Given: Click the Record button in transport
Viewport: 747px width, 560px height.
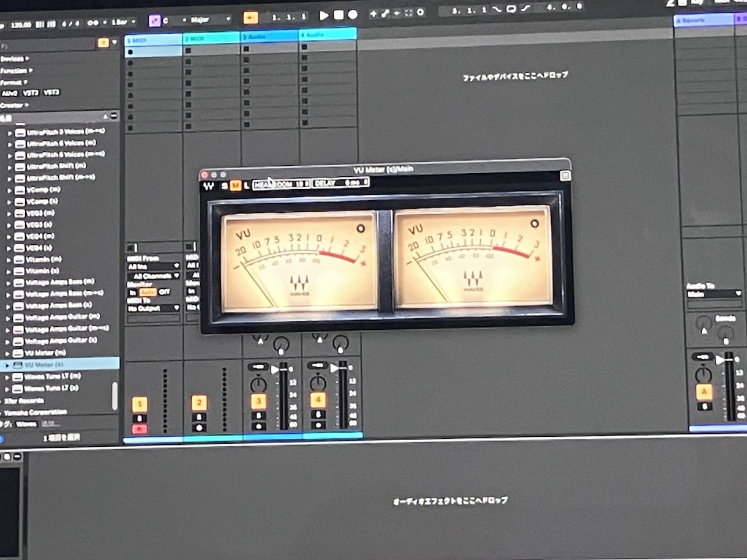Looking at the screenshot, I should tap(353, 14).
